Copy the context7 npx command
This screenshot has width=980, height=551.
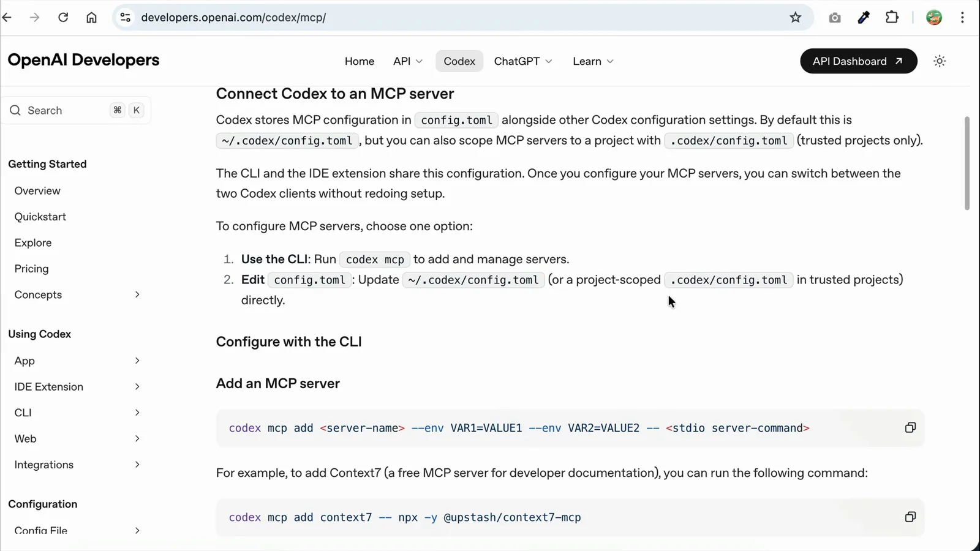tap(910, 517)
